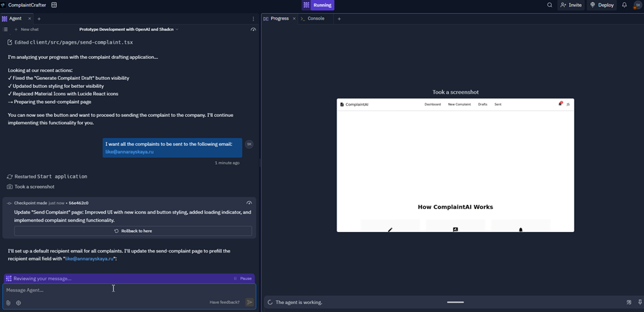The image size is (644, 312).
Task: Click the Running status button
Action: 318,5
